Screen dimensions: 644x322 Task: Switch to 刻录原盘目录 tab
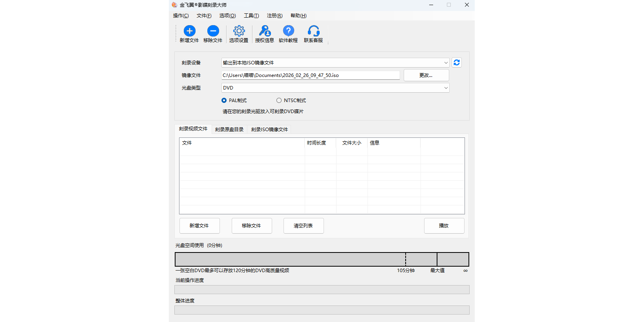click(x=229, y=130)
